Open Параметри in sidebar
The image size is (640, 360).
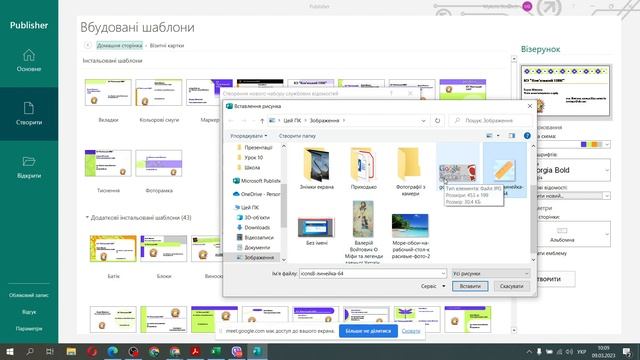point(29,329)
